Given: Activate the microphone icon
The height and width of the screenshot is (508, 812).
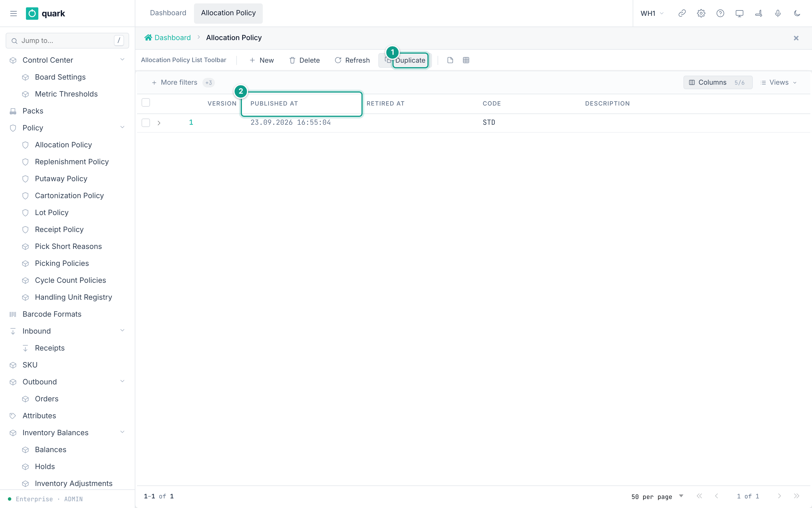Looking at the screenshot, I should tap(777, 14).
